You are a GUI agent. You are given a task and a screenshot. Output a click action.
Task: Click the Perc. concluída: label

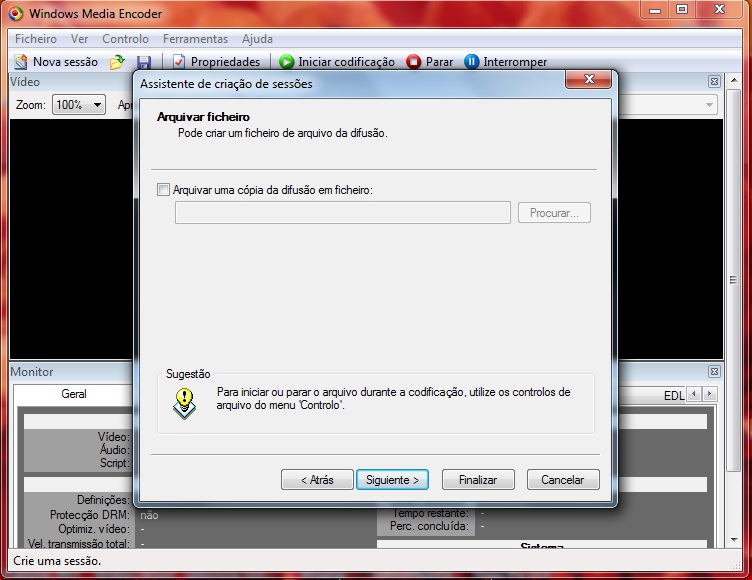(429, 526)
